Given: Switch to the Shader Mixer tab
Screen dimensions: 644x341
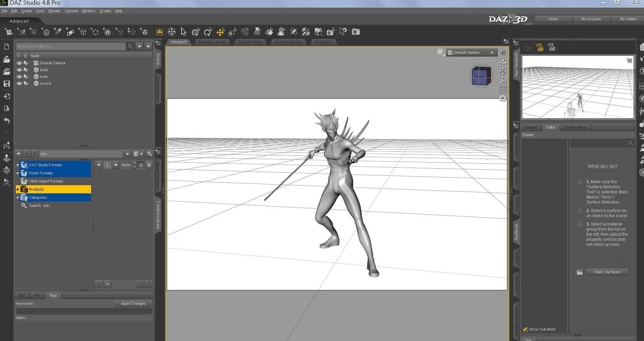Looking at the screenshot, I should (x=250, y=42).
